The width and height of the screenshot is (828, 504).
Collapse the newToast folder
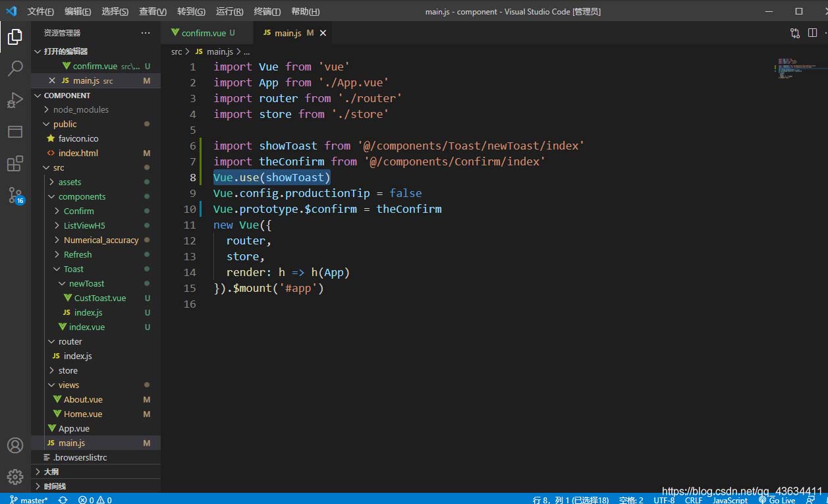(86, 283)
